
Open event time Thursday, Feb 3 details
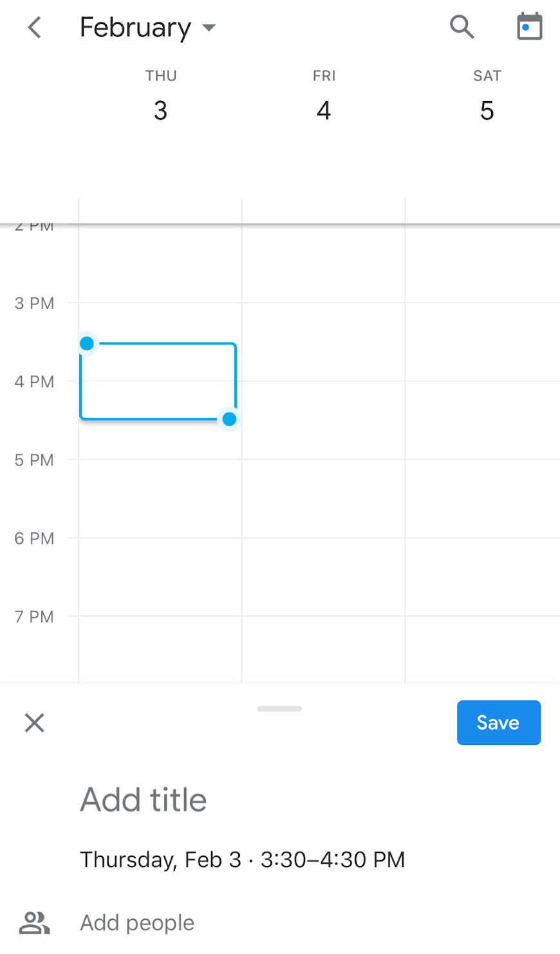(x=242, y=859)
